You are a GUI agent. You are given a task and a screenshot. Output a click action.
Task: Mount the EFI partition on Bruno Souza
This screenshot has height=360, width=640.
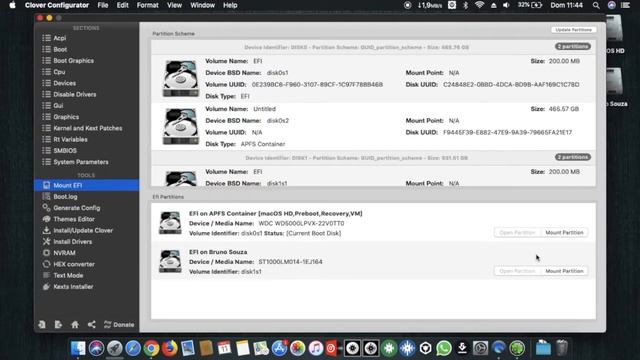click(564, 271)
